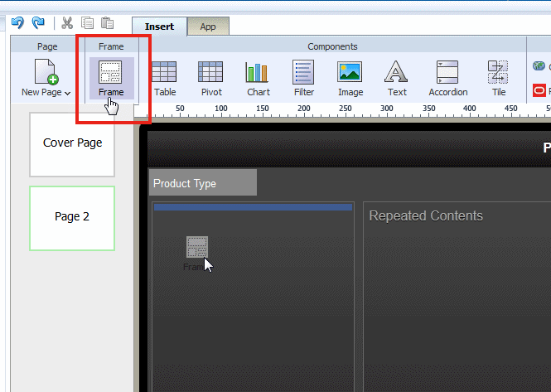551x392 pixels.
Task: Switch to the Insert tab
Action: point(159,27)
